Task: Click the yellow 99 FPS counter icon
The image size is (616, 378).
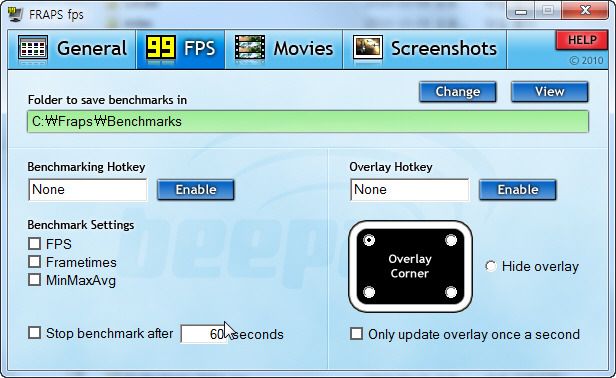Action: [161, 49]
